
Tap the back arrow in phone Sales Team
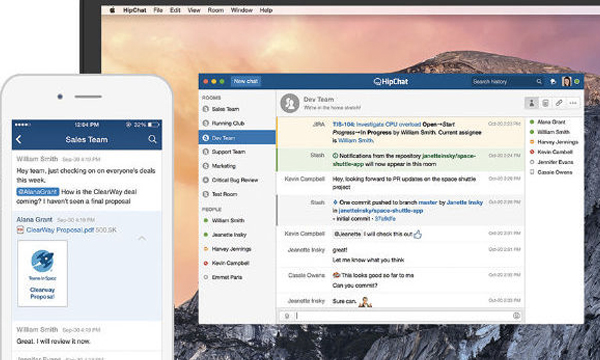[19, 140]
